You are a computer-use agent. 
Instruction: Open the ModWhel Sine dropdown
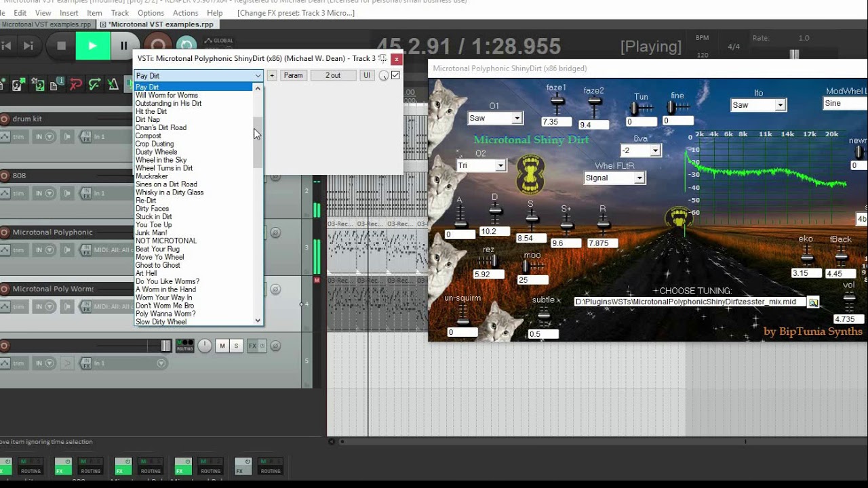[x=845, y=104]
